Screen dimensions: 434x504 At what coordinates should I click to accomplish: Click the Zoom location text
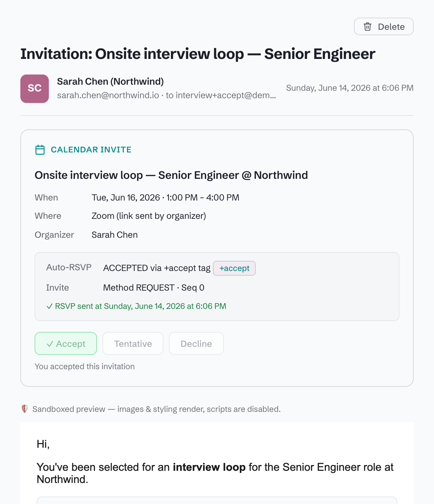(x=149, y=216)
